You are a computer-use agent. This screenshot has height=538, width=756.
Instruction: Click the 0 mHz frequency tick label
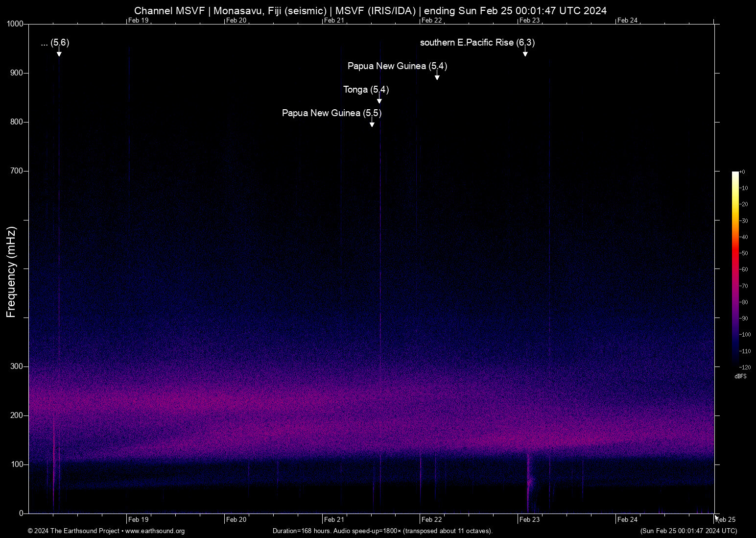[x=21, y=514]
